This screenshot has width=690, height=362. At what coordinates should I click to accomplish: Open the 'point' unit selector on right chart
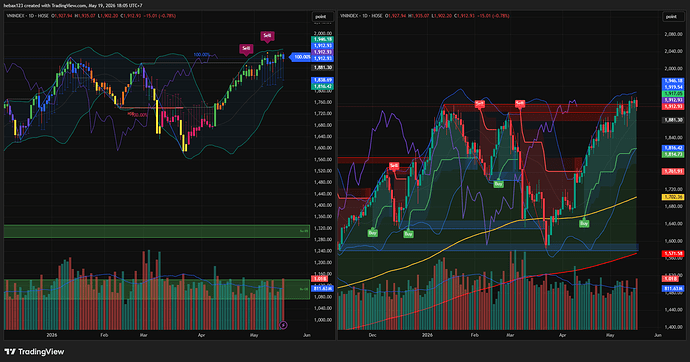click(x=672, y=16)
